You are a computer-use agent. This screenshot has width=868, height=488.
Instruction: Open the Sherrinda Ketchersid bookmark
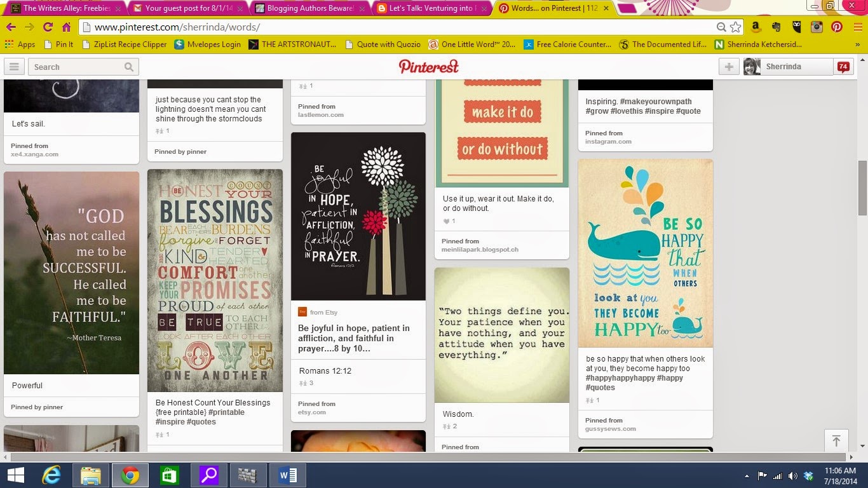[758, 44]
